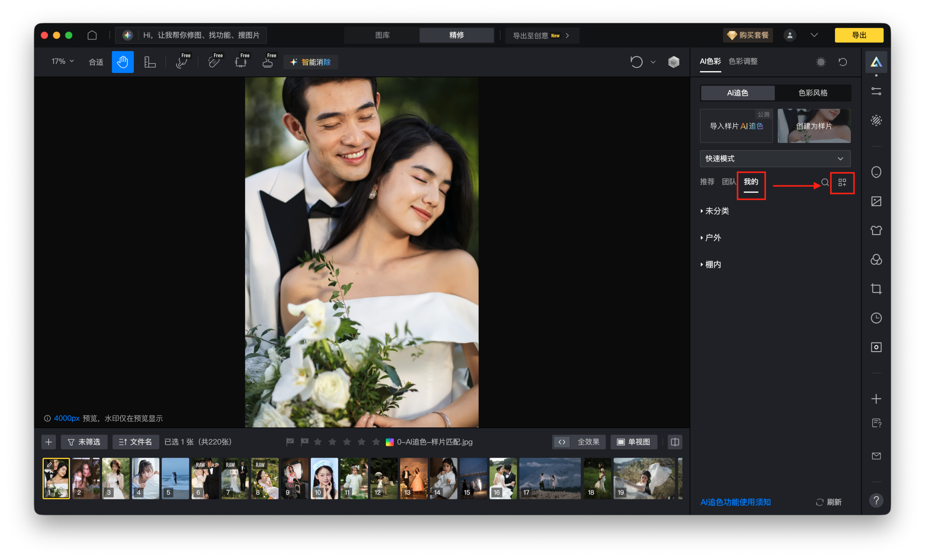Rate the photo with a star
Screen dimensions: 925x560
pos(318,442)
